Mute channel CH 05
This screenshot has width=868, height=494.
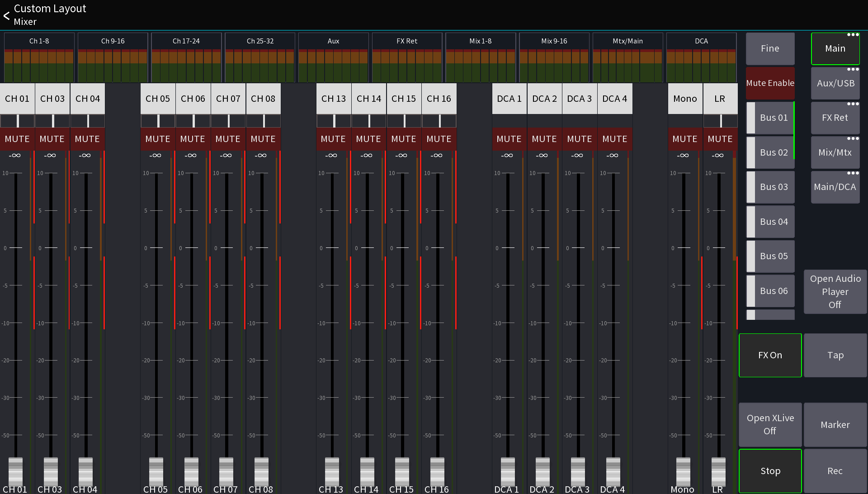click(x=157, y=139)
